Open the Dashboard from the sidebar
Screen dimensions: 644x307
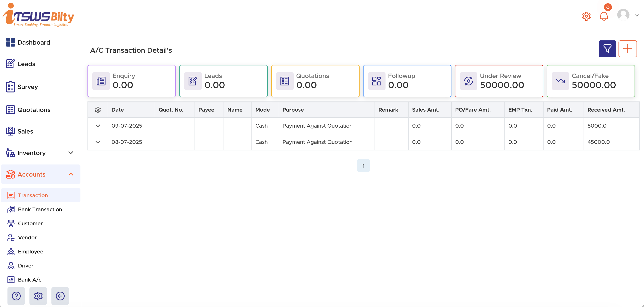click(34, 42)
